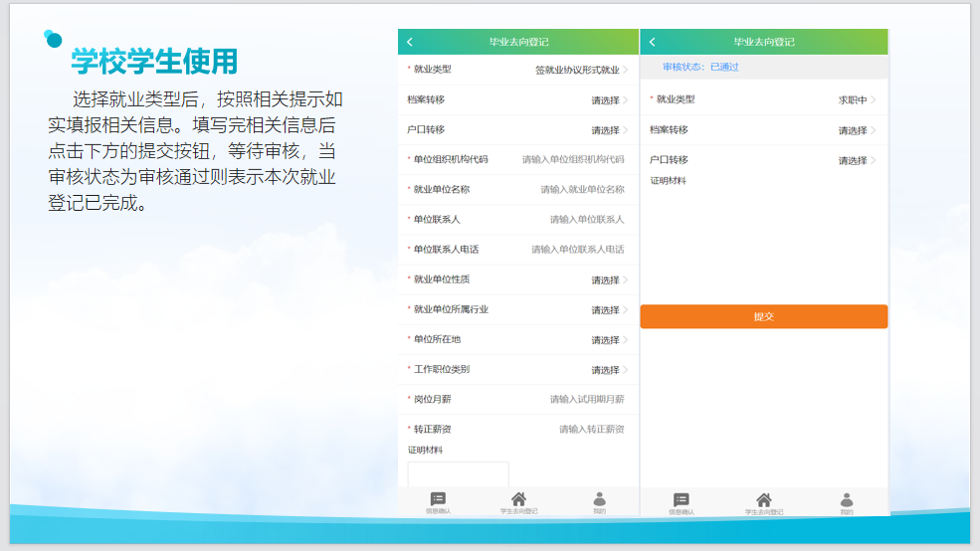This screenshot has width=980, height=551.
Task: Open 档案转移 selector in left form
Action: (x=609, y=100)
